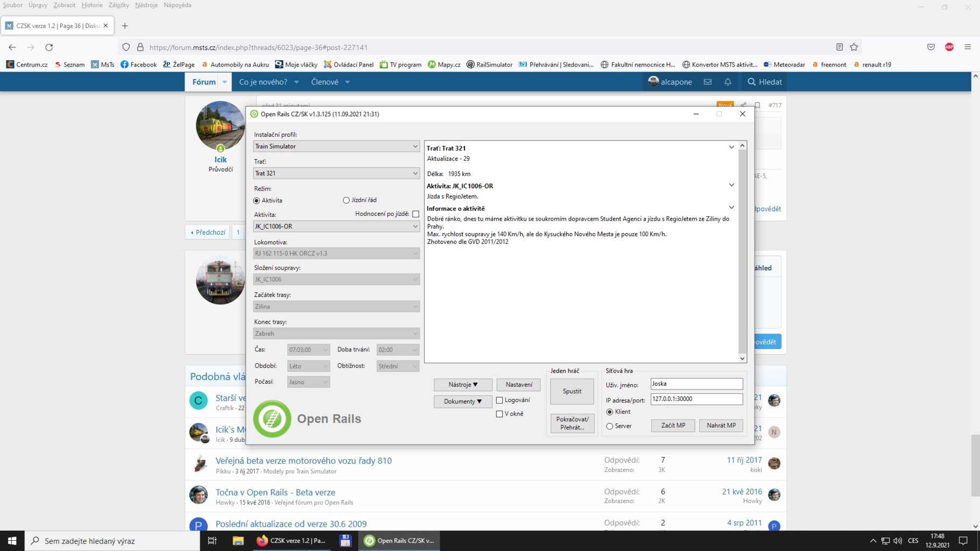980x551 pixels.
Task: Click bookmark icon on post #717
Action: coord(757,105)
